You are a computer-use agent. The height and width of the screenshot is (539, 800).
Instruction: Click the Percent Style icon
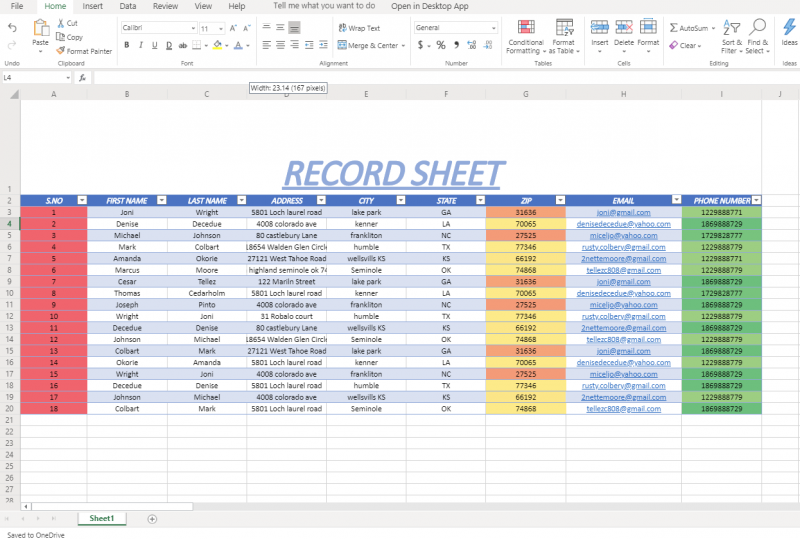[442, 45]
